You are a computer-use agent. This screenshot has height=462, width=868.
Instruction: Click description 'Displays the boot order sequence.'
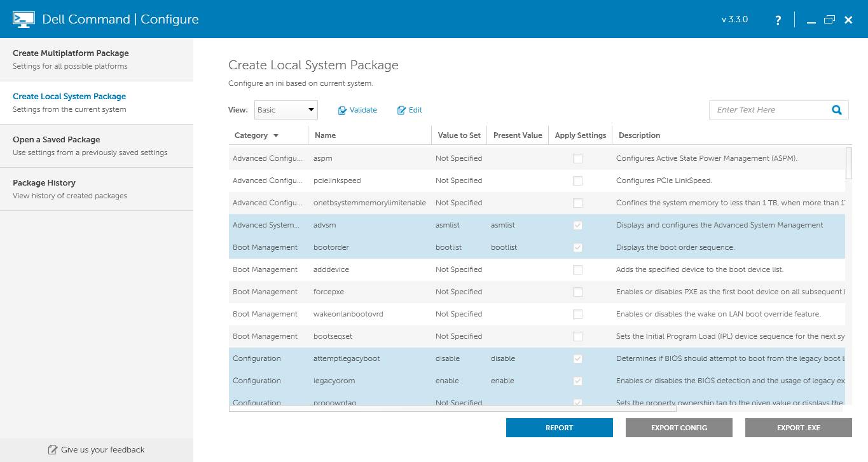pos(675,247)
